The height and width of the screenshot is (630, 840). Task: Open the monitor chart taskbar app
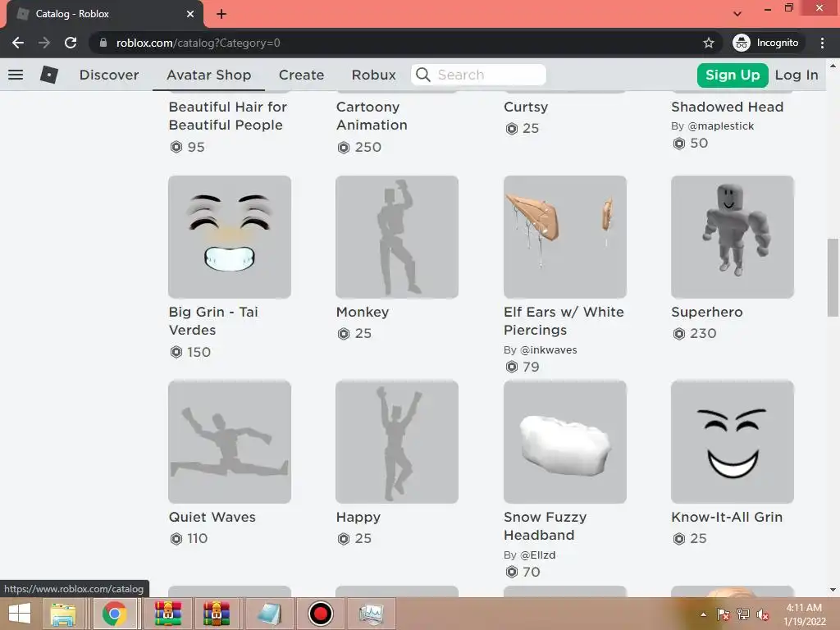point(372,614)
